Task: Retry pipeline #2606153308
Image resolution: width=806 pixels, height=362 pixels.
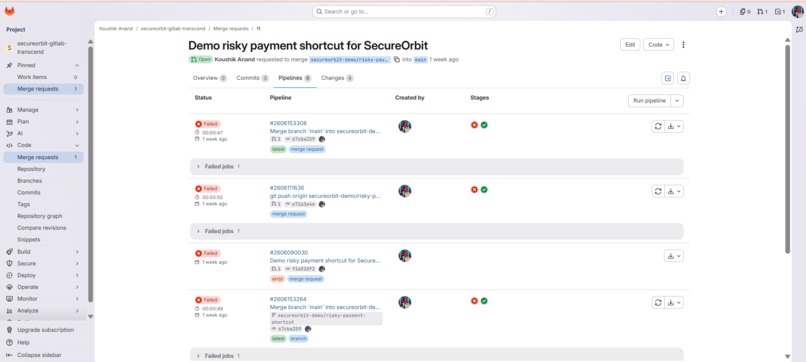Action: (x=658, y=126)
